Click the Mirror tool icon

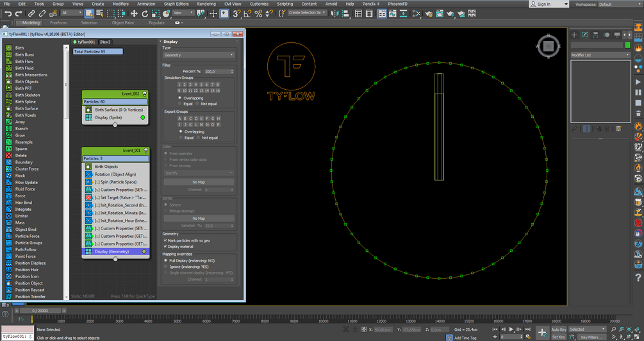[x=334, y=13]
